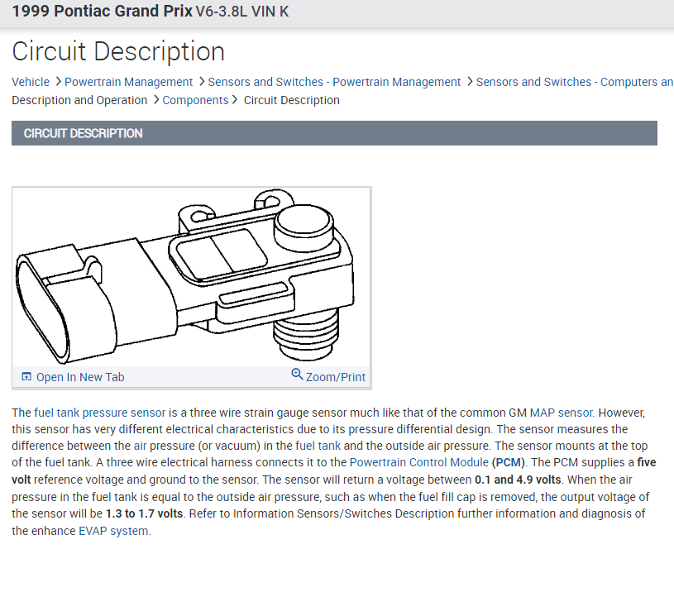Go to Powertrain Management breadcrumb
The width and height of the screenshot is (674, 616).
coord(128,82)
